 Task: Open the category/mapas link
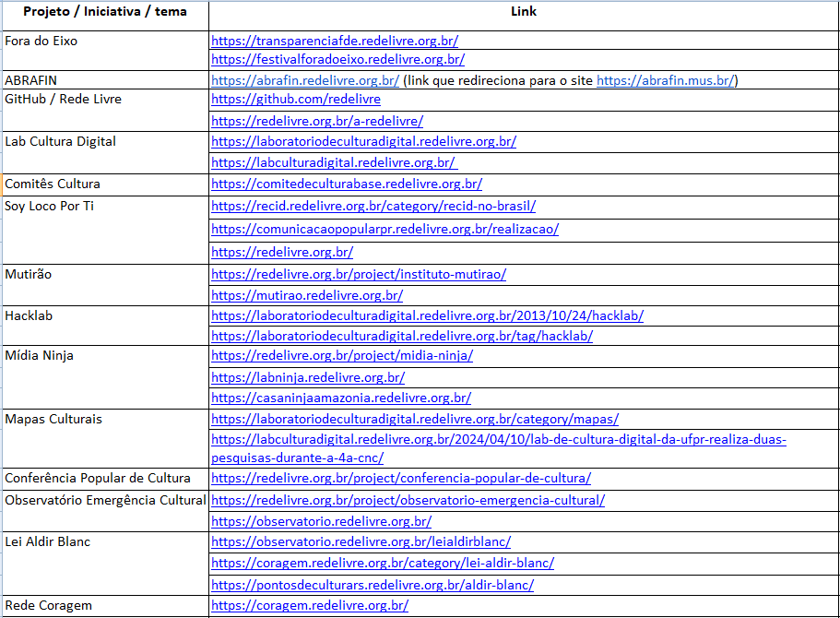point(415,419)
